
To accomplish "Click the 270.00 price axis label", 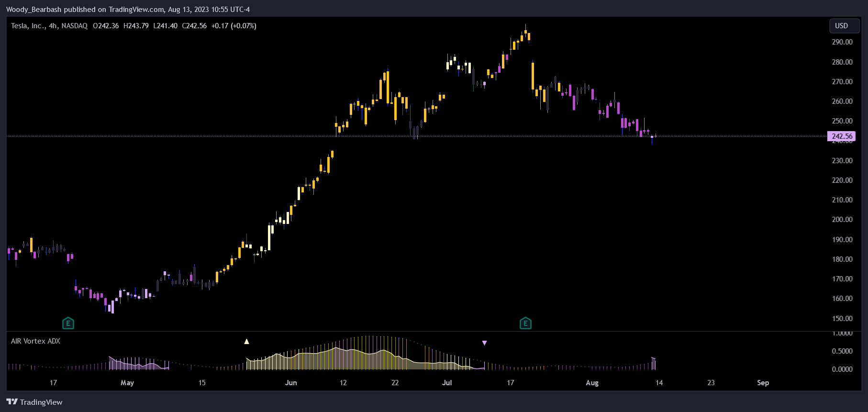I will (x=842, y=82).
